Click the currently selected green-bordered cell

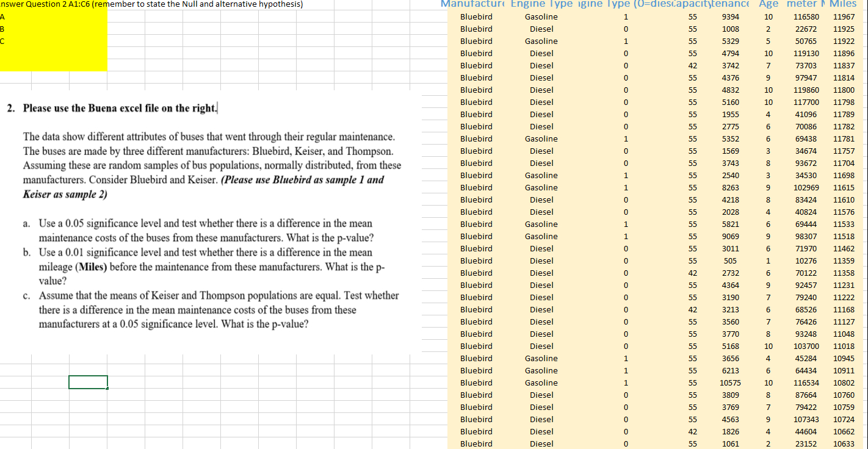(x=88, y=382)
